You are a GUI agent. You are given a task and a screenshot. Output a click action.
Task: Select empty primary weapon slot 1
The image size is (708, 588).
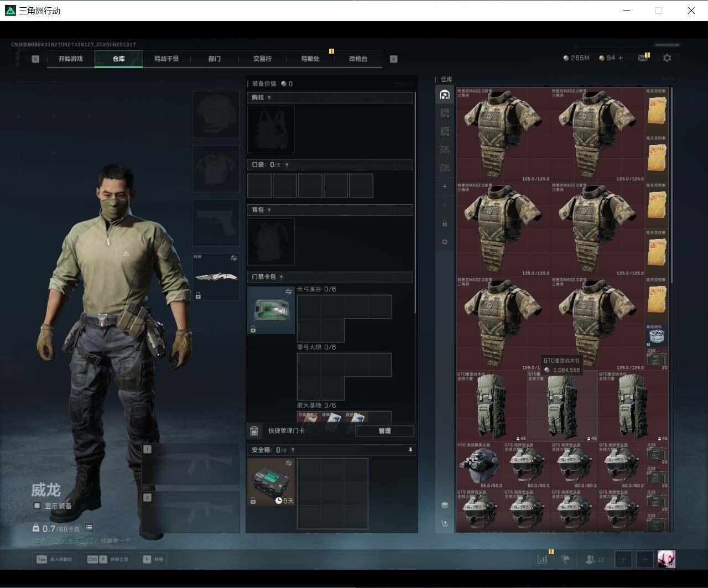190,465
